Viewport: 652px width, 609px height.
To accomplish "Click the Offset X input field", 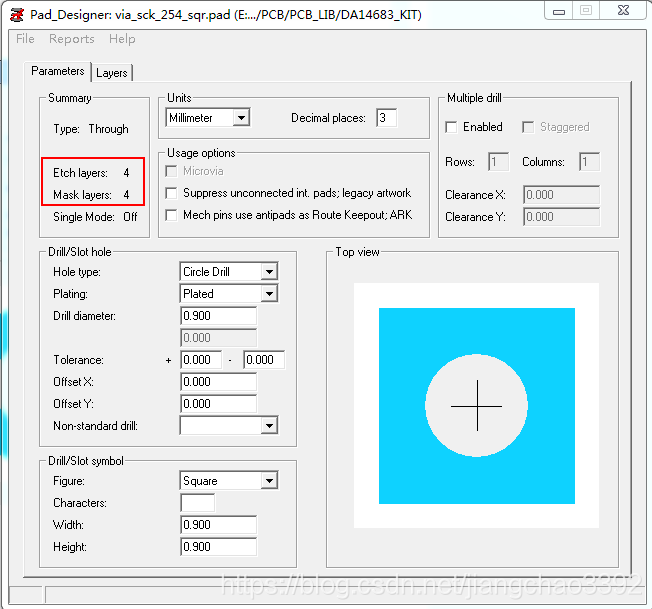I will tap(218, 382).
